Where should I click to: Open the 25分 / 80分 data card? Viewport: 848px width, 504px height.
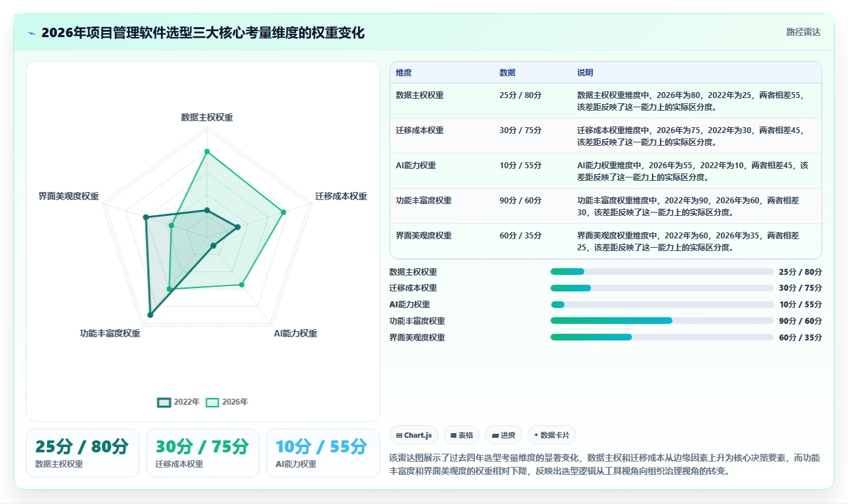click(x=82, y=453)
